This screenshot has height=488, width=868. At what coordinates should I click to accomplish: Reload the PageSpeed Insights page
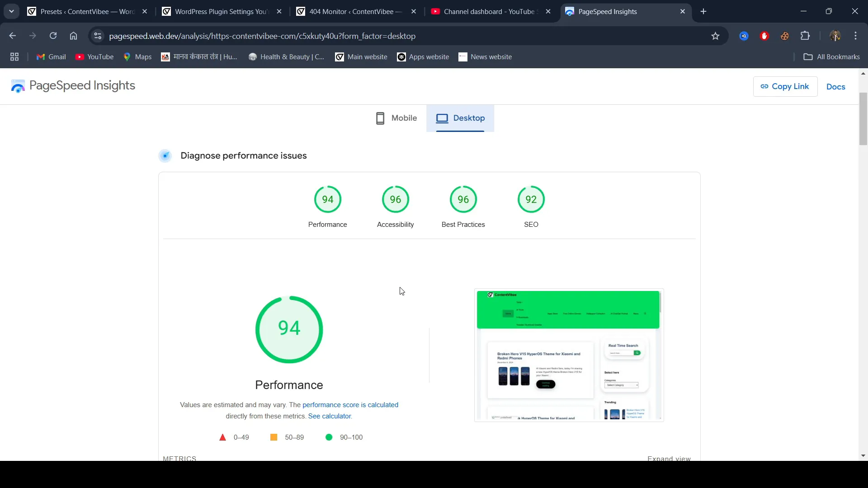coord(53,36)
